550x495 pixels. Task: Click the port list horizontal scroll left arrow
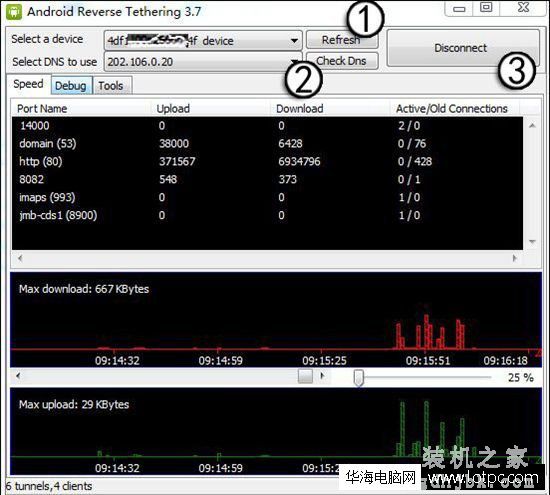[x=20, y=258]
